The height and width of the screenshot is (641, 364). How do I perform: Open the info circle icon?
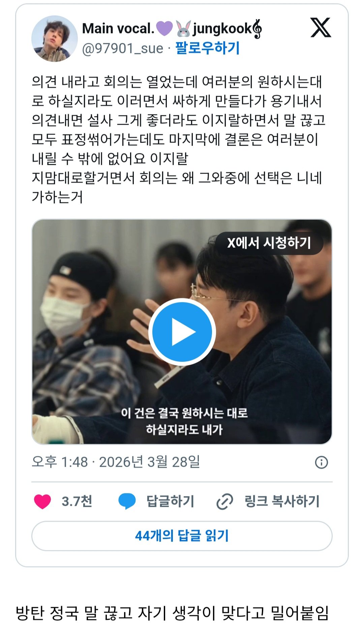click(321, 462)
